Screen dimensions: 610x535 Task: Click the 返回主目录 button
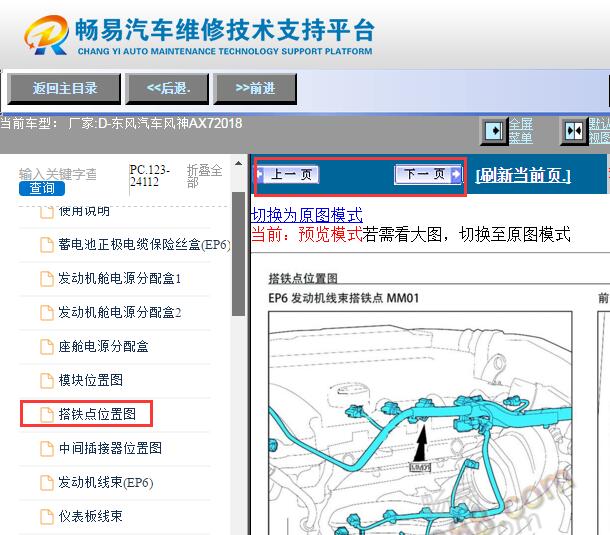pyautogui.click(x=64, y=89)
